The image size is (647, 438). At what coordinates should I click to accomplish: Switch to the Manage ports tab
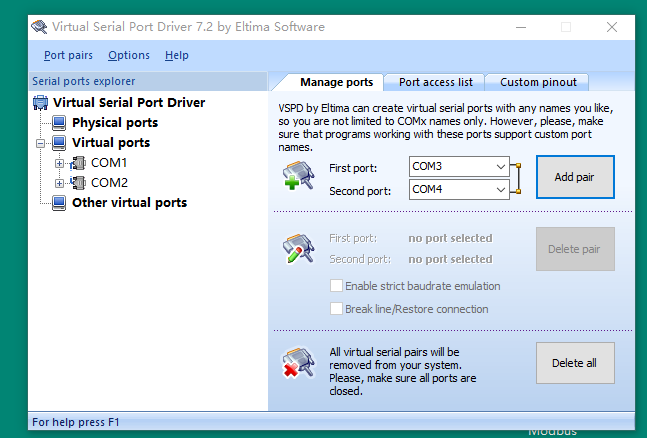tap(336, 82)
